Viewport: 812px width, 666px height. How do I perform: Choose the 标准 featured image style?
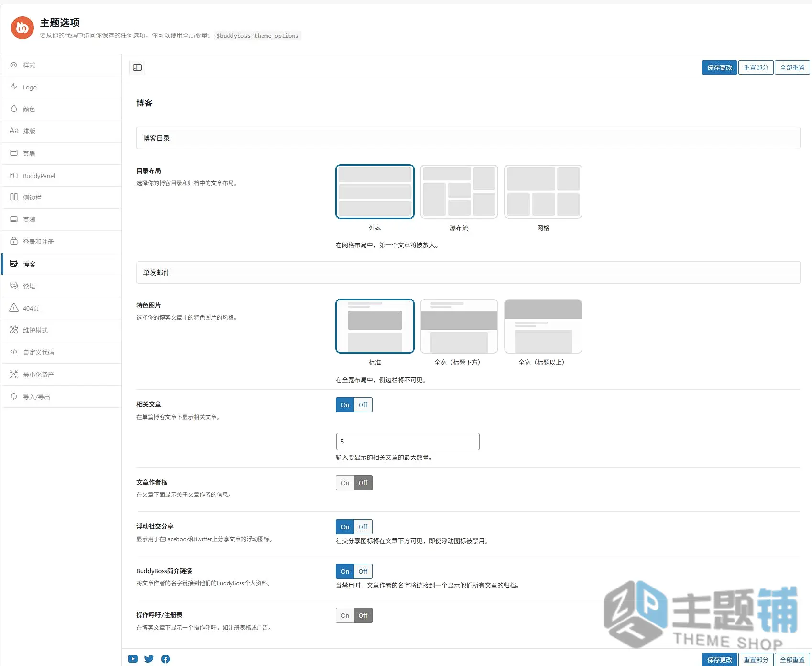tap(375, 326)
